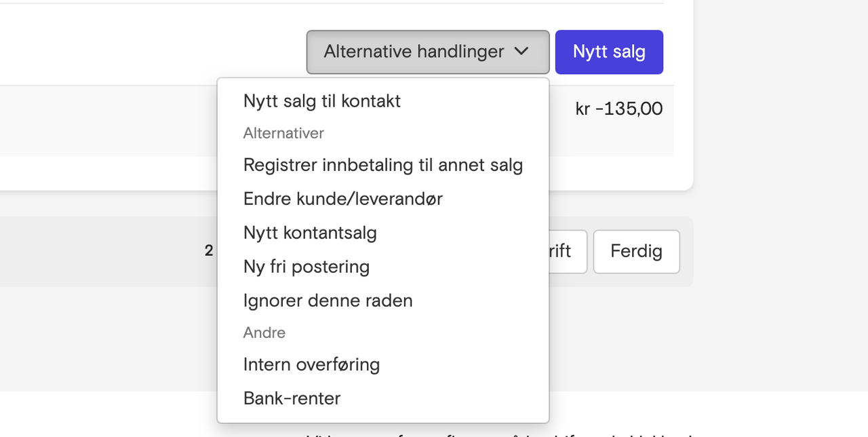Choose Registrer innbetaling til annet salg

(382, 165)
